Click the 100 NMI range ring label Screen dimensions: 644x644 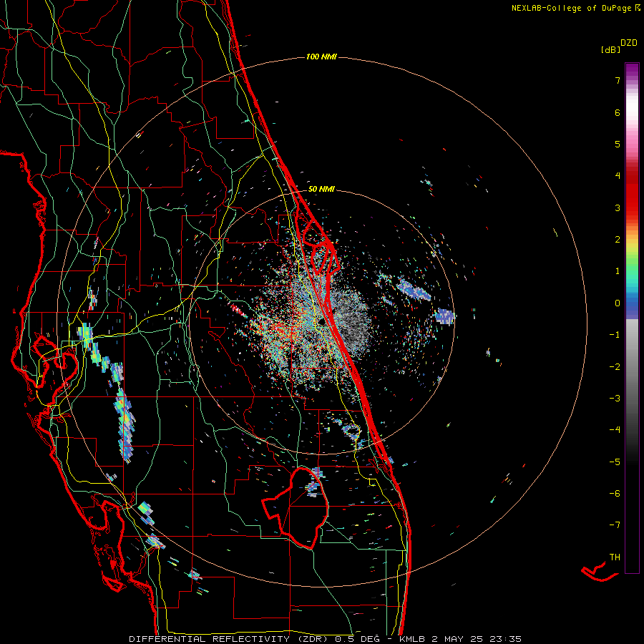[x=321, y=57]
